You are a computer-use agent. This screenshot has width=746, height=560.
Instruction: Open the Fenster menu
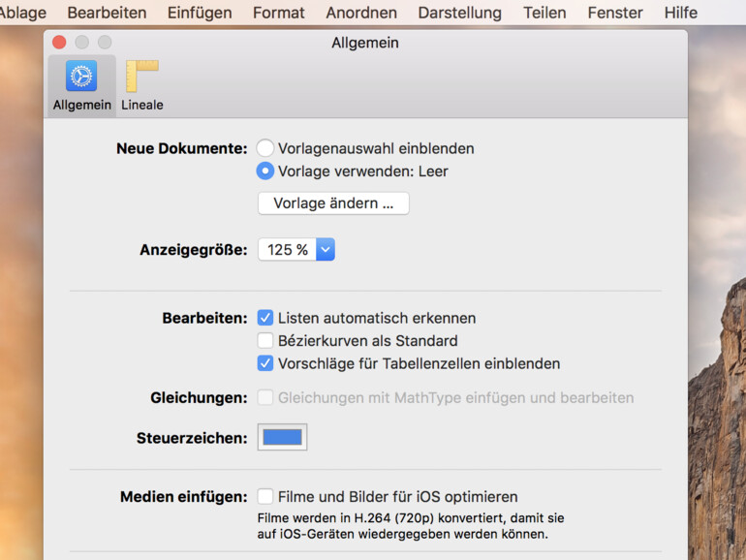pos(615,13)
